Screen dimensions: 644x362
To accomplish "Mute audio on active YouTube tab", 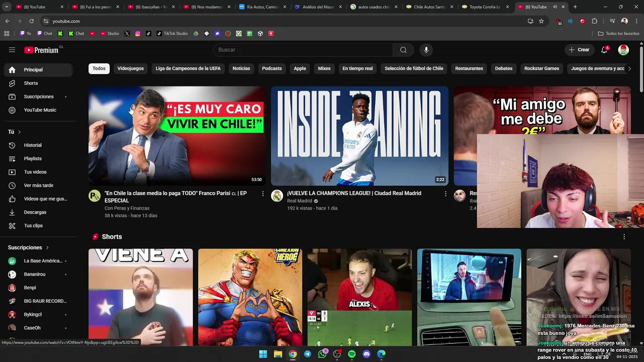I will (x=555, y=7).
